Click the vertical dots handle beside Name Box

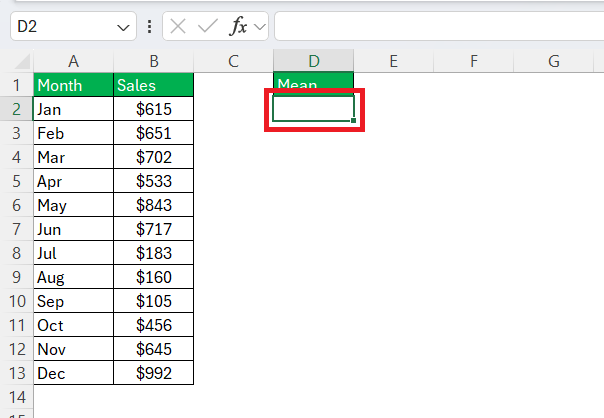149,27
